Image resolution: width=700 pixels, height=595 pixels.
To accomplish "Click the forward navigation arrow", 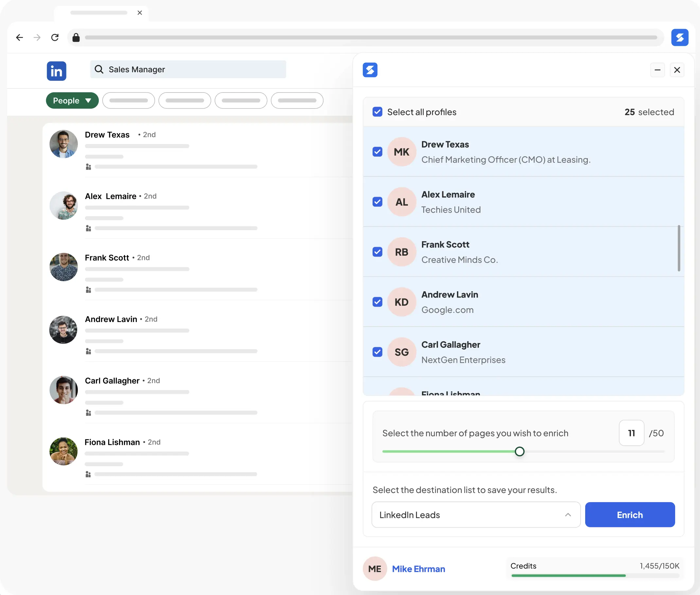I will (37, 38).
